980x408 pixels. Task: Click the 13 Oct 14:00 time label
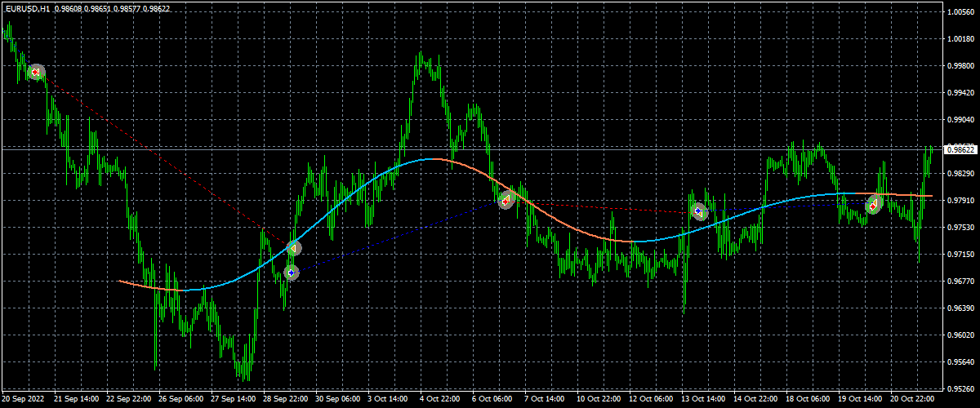(704, 400)
